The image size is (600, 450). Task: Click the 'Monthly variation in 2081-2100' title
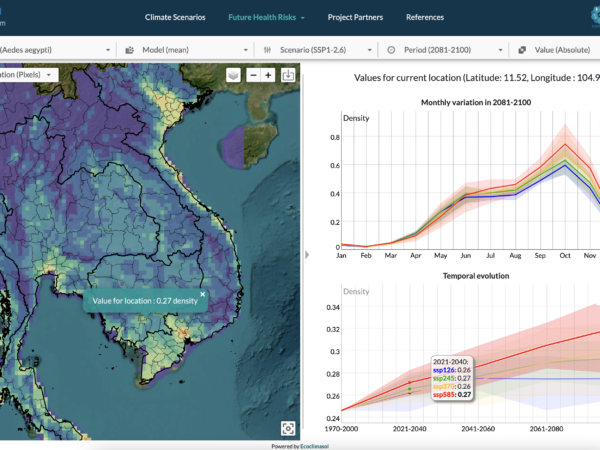[476, 103]
